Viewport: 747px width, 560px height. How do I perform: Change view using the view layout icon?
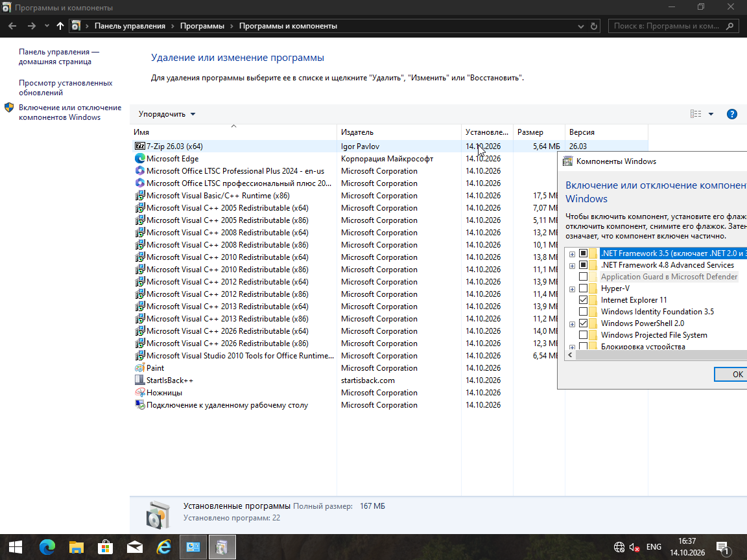696,114
